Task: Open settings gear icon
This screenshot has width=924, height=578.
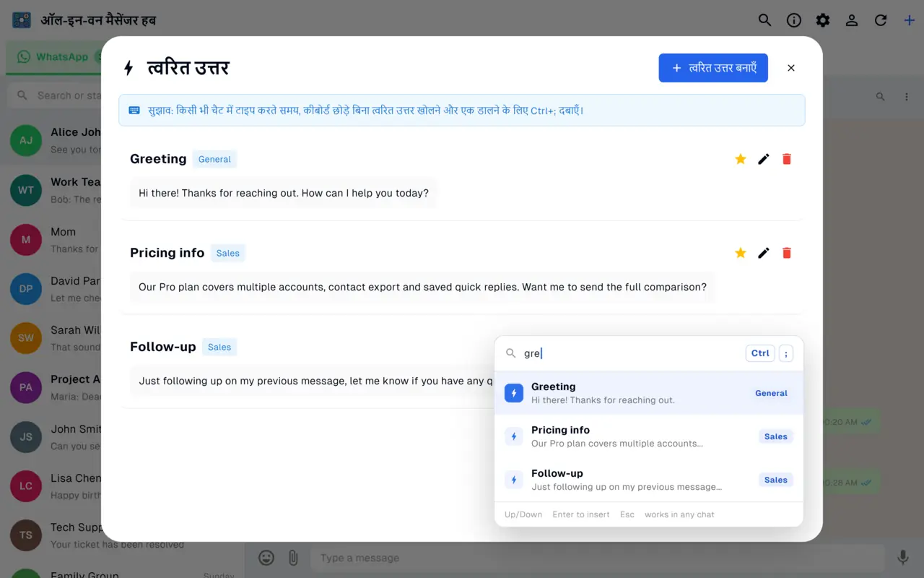Action: [822, 20]
